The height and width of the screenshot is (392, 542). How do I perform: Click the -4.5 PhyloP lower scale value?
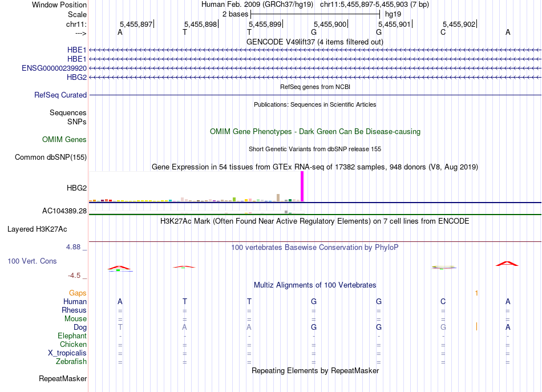click(x=74, y=275)
